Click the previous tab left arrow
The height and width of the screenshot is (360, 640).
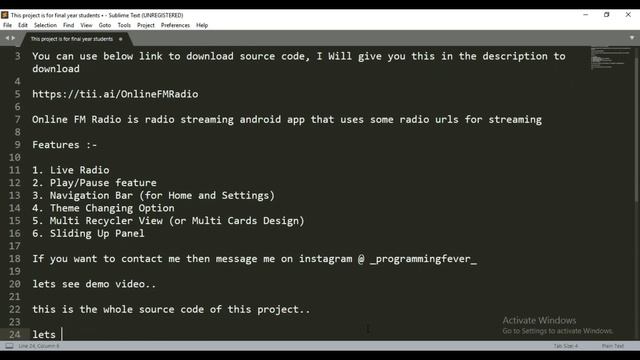tap(7, 38)
